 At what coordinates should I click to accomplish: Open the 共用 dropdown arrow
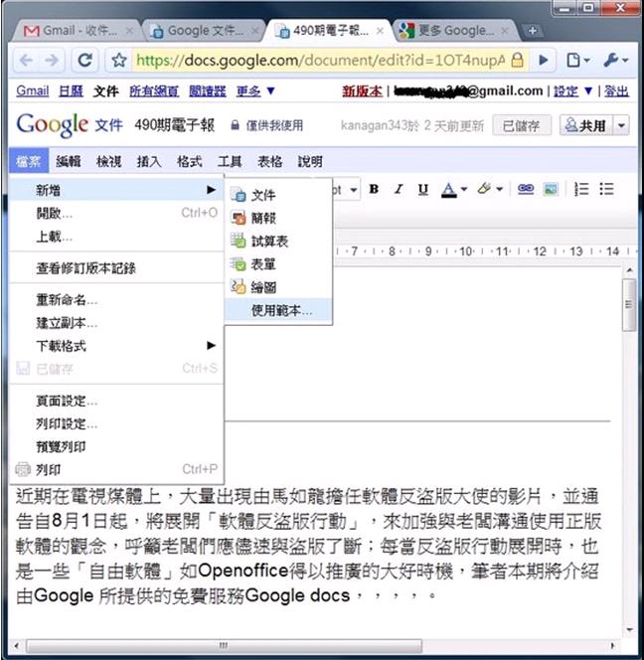(x=621, y=125)
